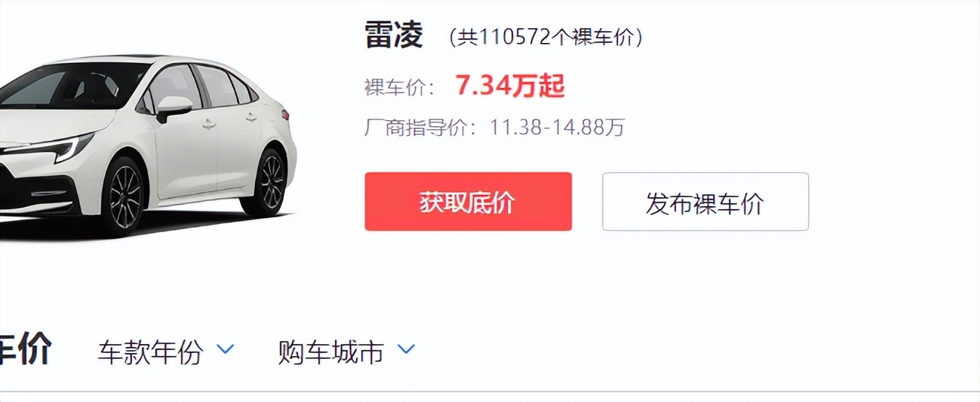Click the 厂商指导价 11.38-14.88万 line
The image size is (980, 402).
pos(494,128)
